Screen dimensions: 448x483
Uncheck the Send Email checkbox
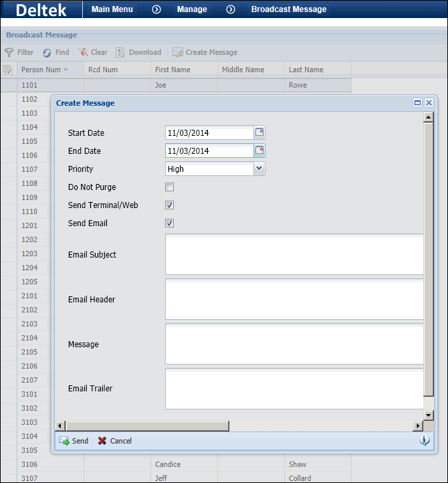click(x=170, y=223)
